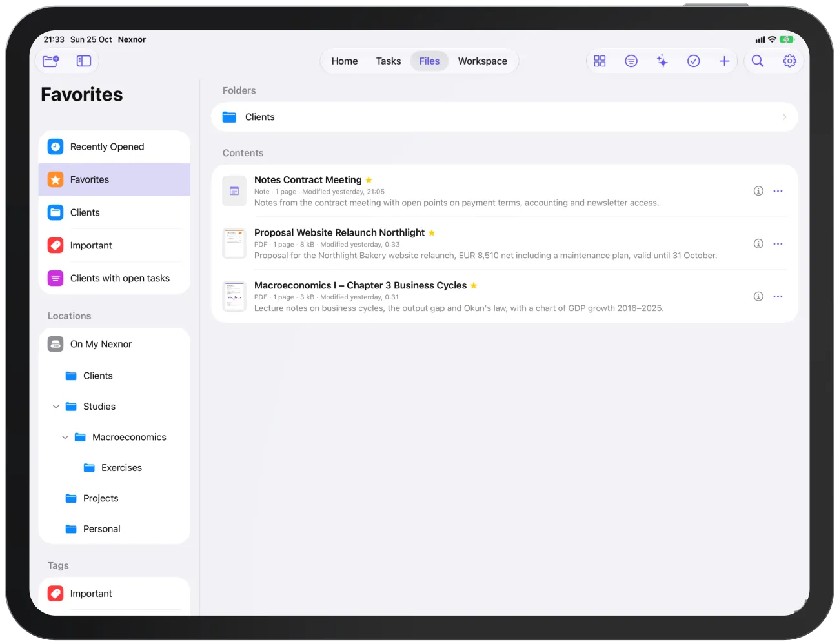
Task: Open the Notes Contract Meeting thumbnail
Action: [x=234, y=191]
